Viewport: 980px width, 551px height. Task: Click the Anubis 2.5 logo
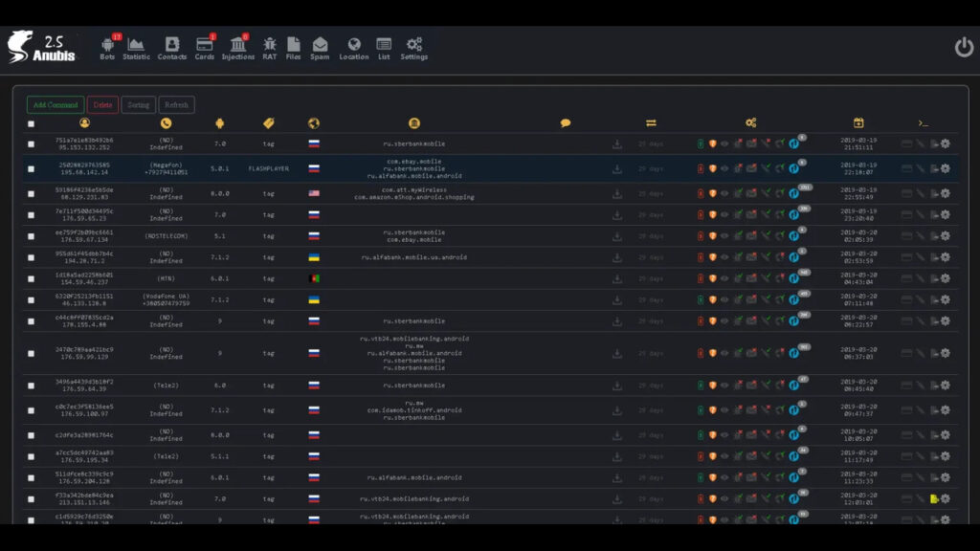click(41, 47)
